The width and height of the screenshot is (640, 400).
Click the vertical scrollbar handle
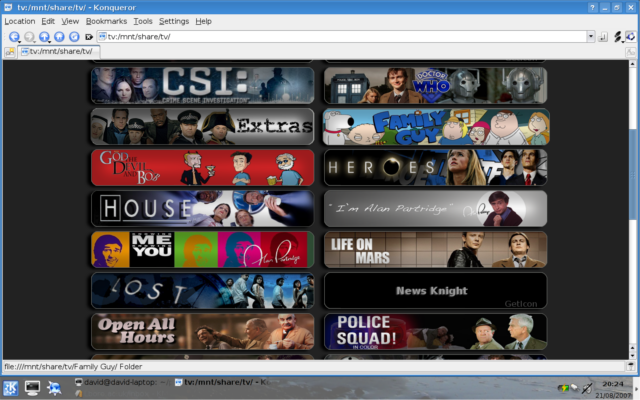pos(633,175)
